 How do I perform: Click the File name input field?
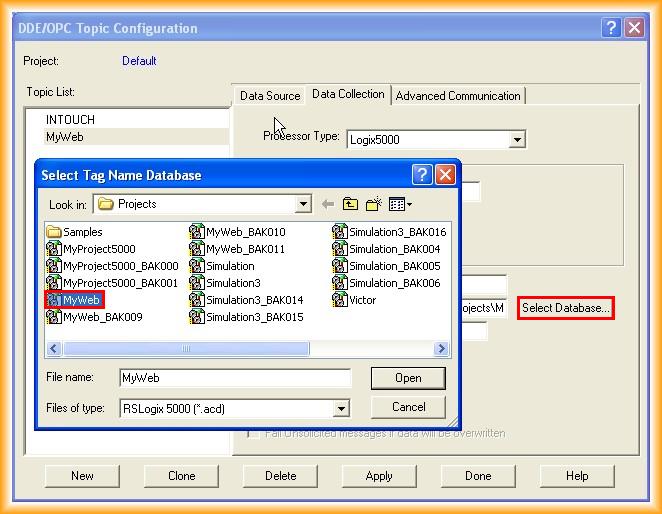click(234, 378)
